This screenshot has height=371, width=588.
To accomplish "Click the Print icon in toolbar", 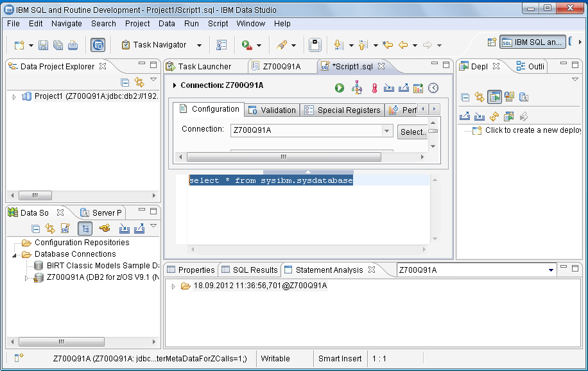I will pos(73,45).
